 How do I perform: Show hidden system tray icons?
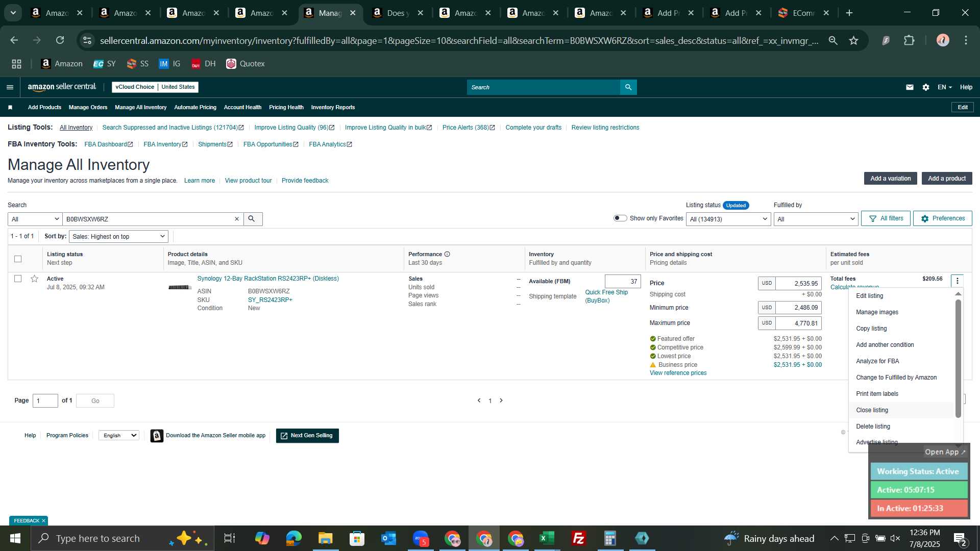point(834,538)
